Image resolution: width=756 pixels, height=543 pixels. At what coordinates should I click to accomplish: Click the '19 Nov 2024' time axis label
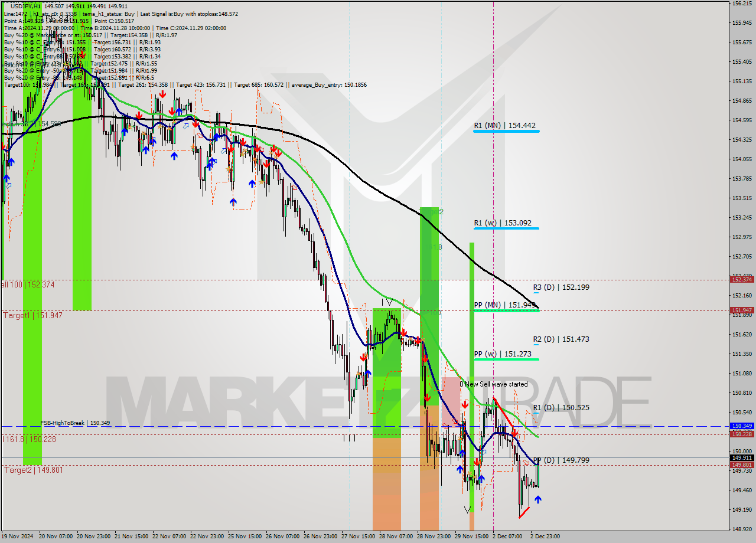(x=17, y=537)
